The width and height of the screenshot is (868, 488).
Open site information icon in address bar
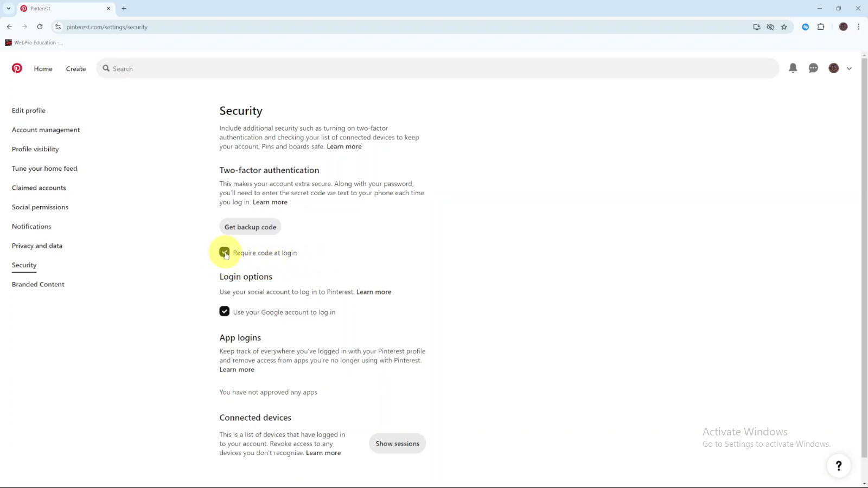pos(58,27)
